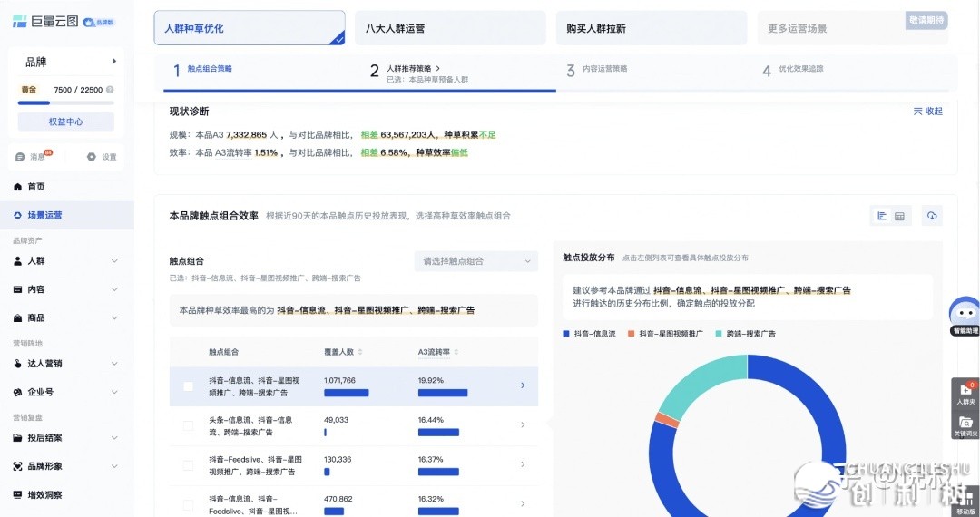Select the 人群种草优化 scenario tab
Screen dimensions: 980x517
point(250,28)
